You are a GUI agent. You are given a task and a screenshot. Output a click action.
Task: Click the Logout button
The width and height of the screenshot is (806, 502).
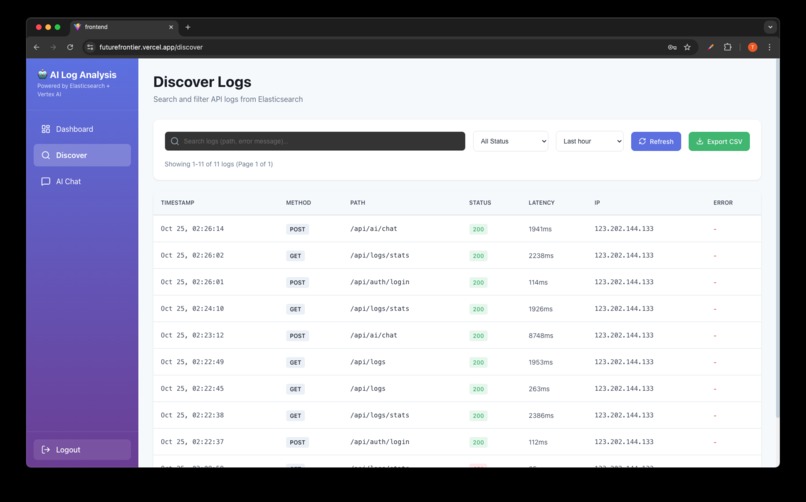coord(82,450)
